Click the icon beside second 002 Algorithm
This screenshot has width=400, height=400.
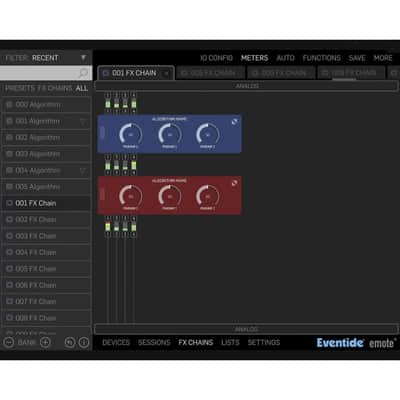click(10, 138)
